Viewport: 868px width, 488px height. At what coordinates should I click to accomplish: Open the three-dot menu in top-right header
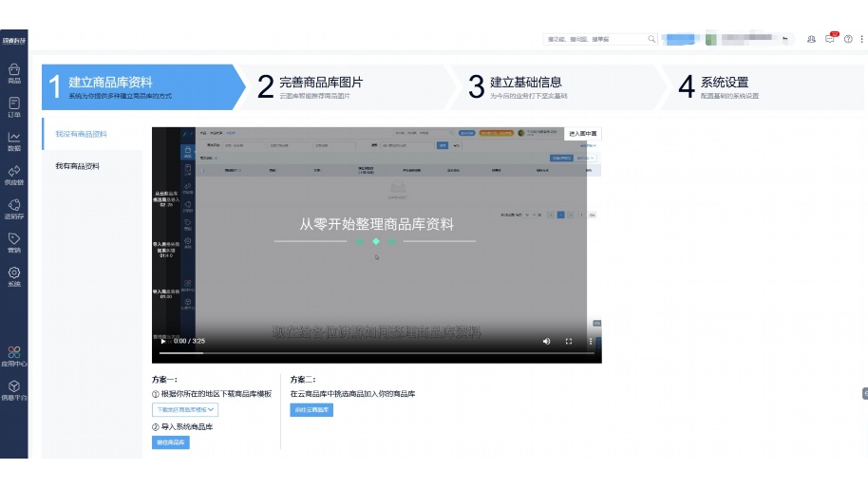(861, 39)
